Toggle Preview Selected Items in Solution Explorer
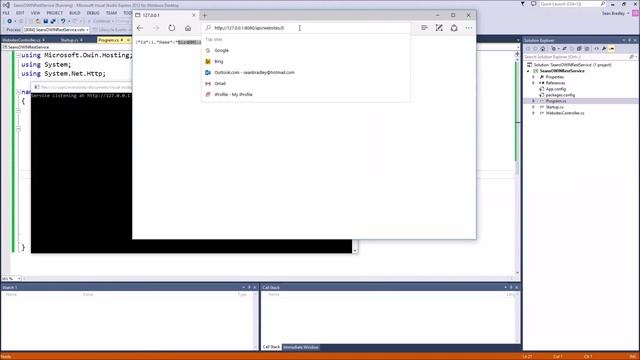640x360 pixels. (612, 49)
